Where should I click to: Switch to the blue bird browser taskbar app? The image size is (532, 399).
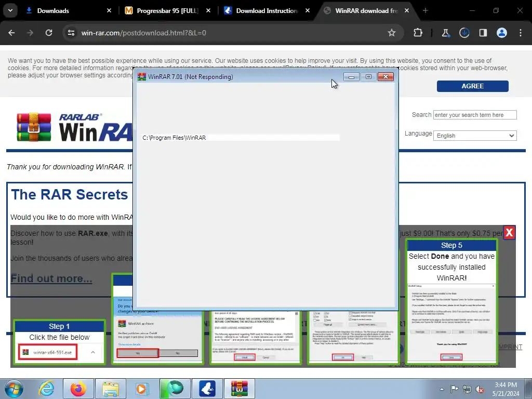[207, 389]
